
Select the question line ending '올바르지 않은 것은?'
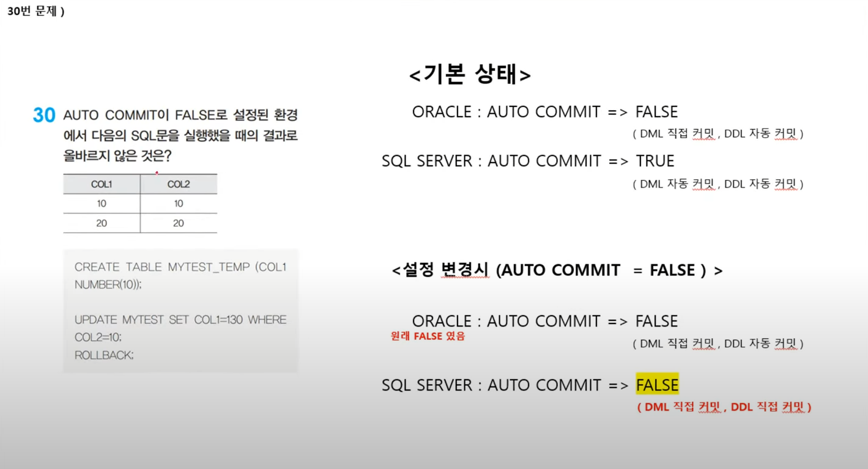[117, 156]
